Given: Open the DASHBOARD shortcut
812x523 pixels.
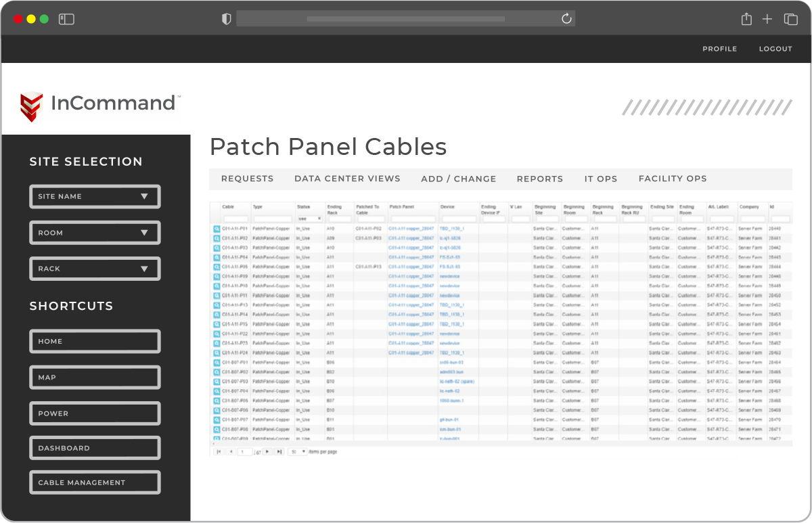Looking at the screenshot, I should [x=95, y=447].
